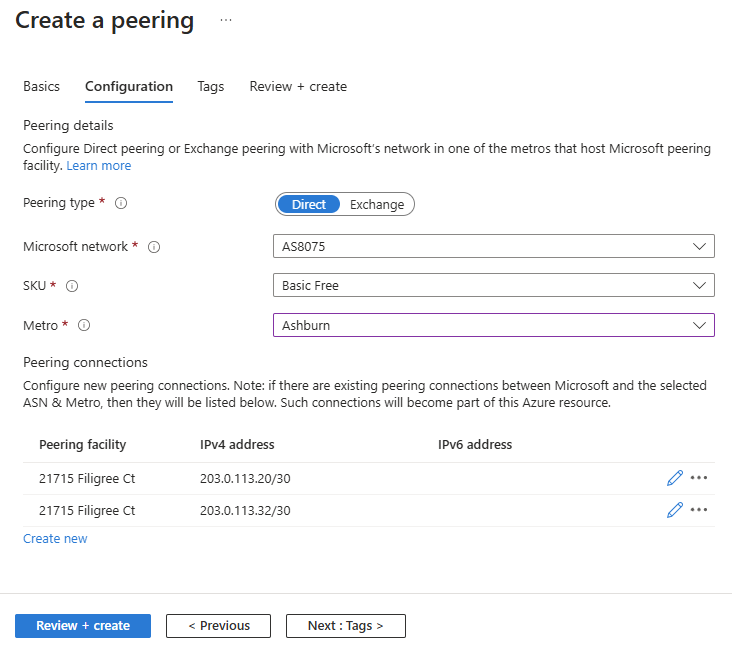Open more options for 203.0.113.32/30 connection

pyautogui.click(x=699, y=510)
